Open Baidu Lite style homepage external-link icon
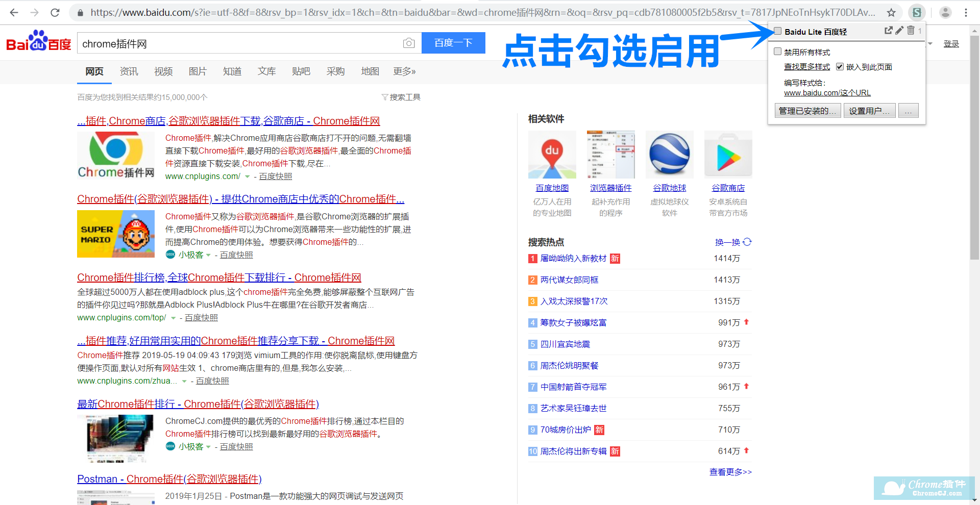 click(x=889, y=31)
